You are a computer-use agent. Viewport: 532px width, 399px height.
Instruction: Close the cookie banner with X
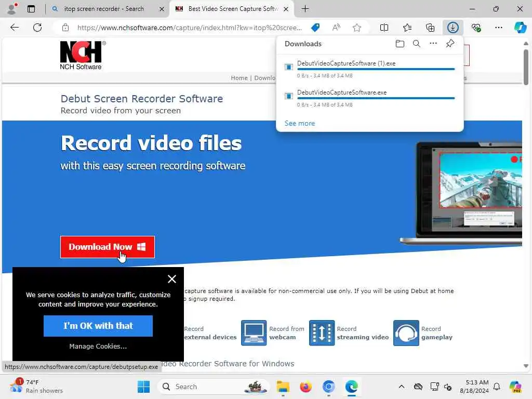pos(171,279)
